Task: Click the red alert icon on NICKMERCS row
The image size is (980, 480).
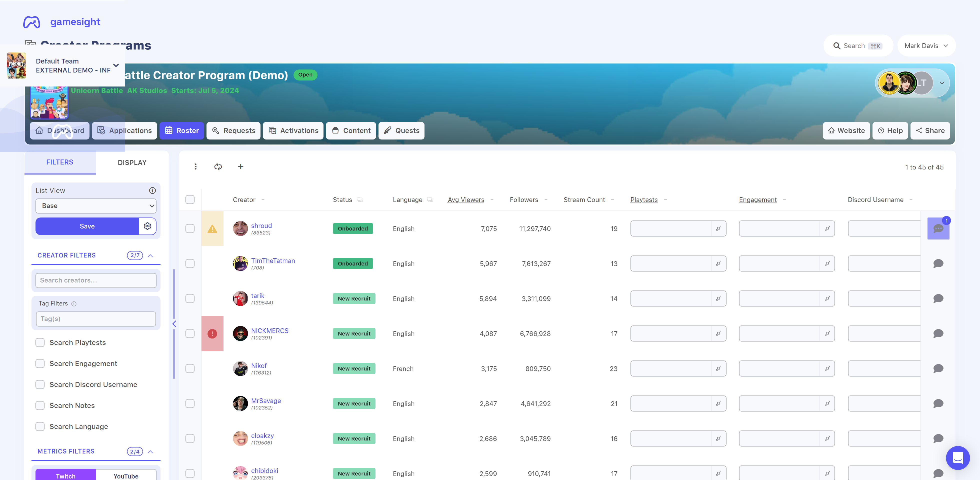Action: coord(212,333)
